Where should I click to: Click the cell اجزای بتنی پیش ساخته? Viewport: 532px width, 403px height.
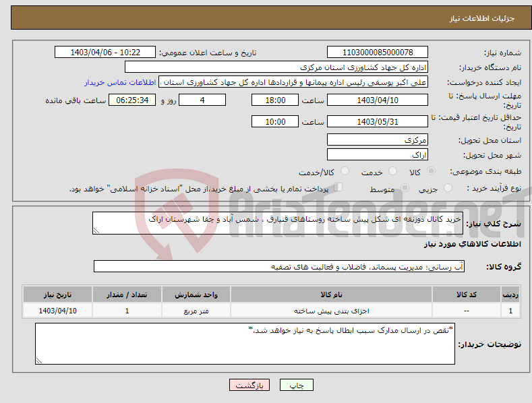pos(331,311)
